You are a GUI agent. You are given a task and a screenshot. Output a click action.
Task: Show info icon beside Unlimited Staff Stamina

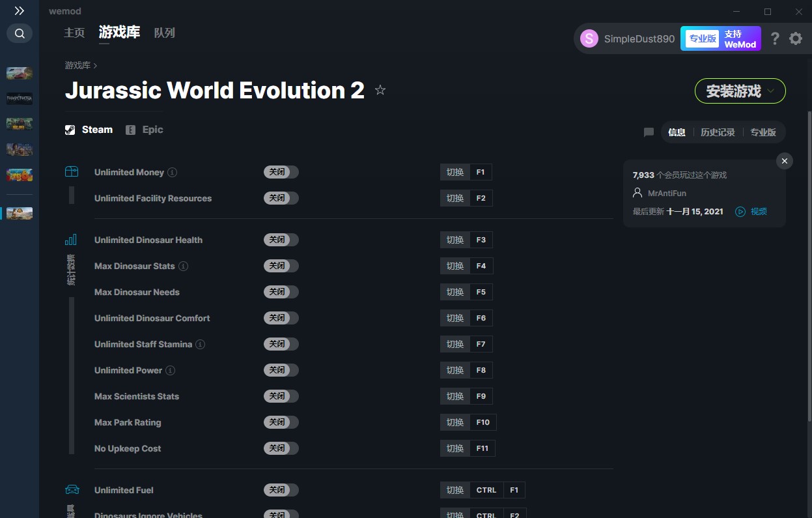[x=201, y=344]
